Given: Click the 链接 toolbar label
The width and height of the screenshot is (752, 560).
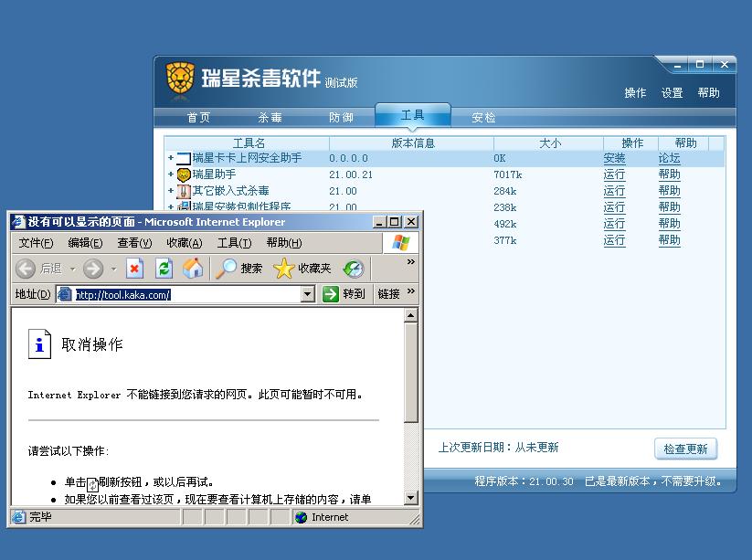Looking at the screenshot, I should (x=388, y=294).
